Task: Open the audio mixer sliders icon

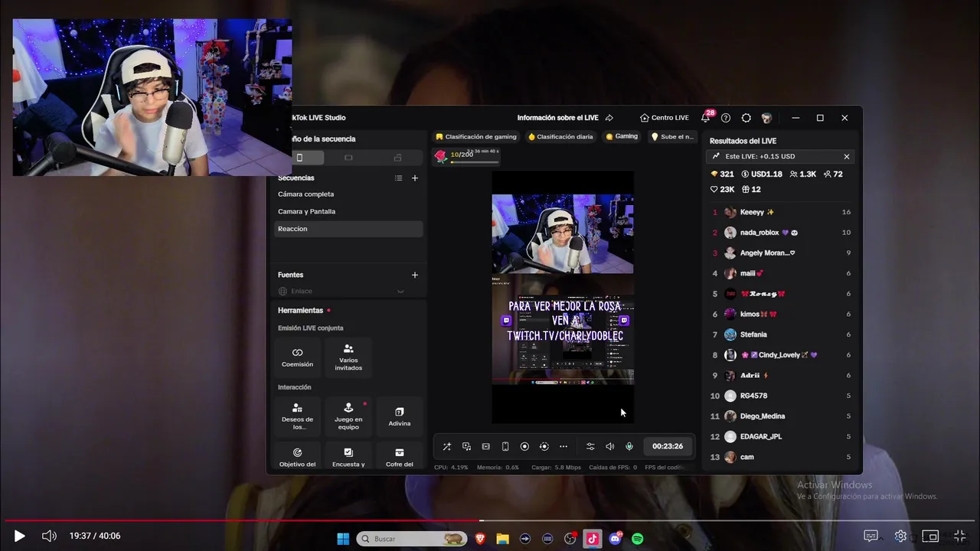Action: (590, 446)
